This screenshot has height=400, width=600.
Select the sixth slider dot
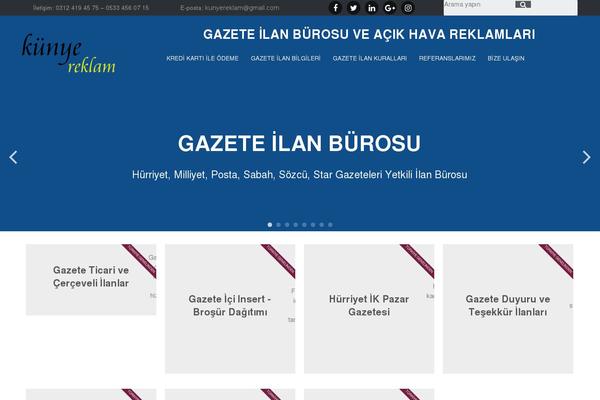click(x=313, y=225)
